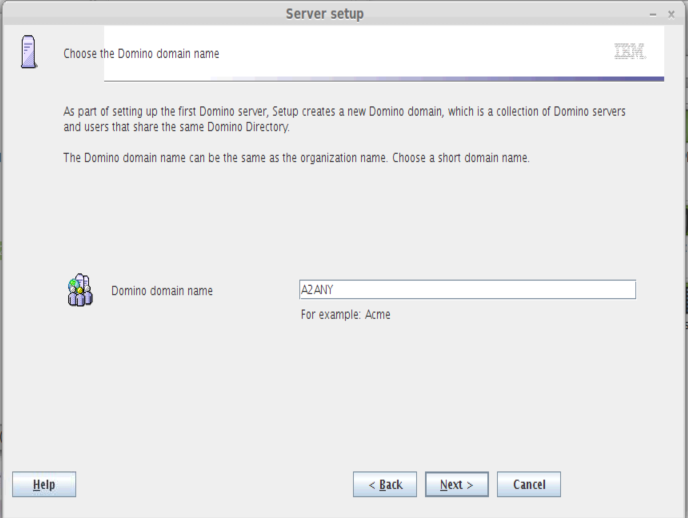This screenshot has width=688, height=518.
Task: Close the Server setup window
Action: (671, 14)
